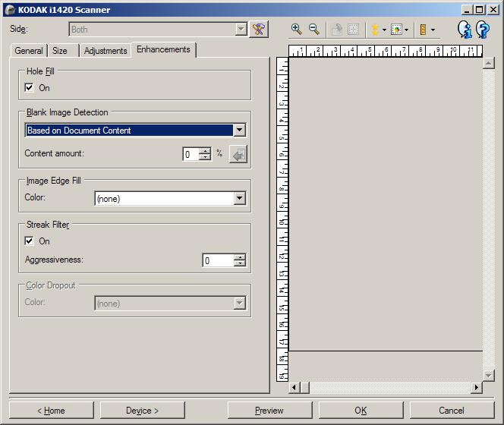The width and height of the screenshot is (504, 425).
Task: Click the horizontal scrollbar thumb
Action: point(304,387)
